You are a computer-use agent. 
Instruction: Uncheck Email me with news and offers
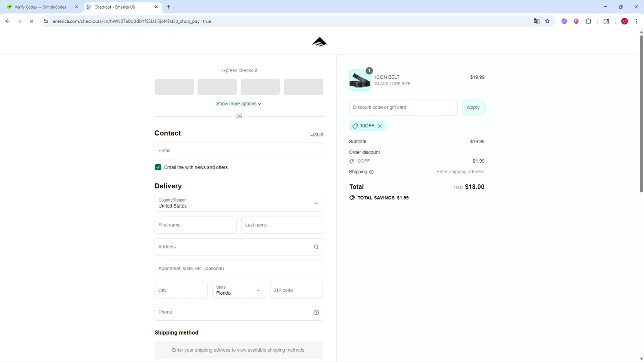click(158, 167)
